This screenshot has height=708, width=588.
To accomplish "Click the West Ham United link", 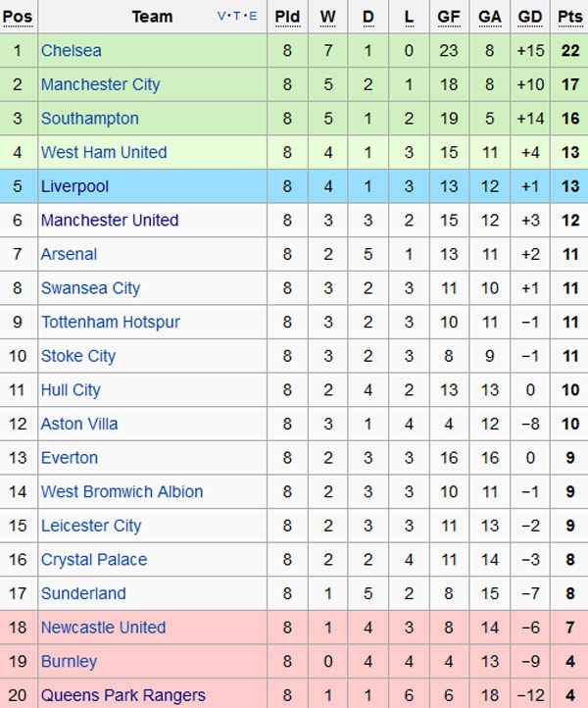I will pos(103,152).
